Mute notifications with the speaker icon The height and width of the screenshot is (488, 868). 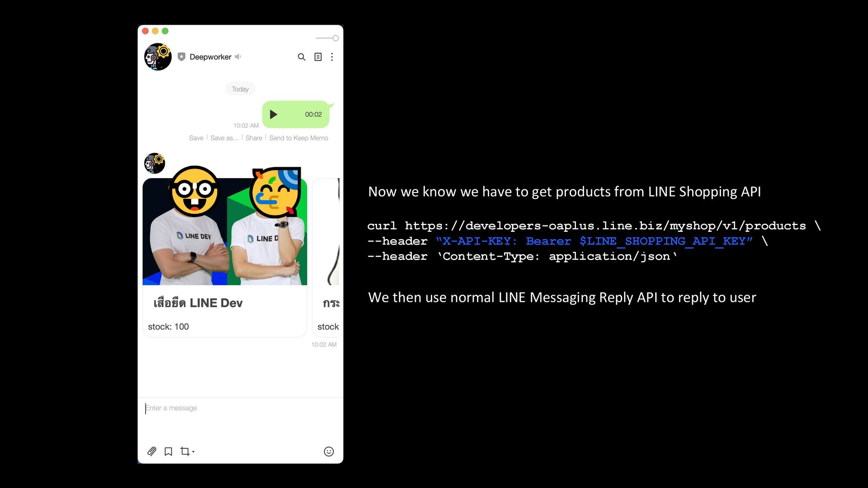[x=238, y=57]
